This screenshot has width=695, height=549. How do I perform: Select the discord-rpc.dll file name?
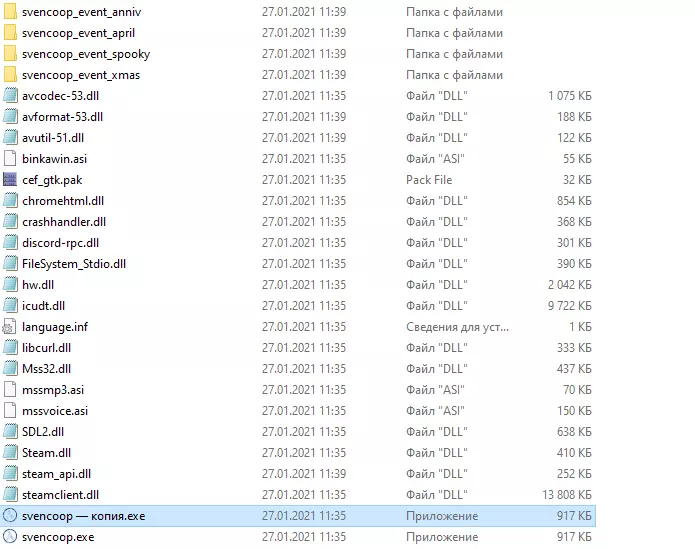click(60, 243)
